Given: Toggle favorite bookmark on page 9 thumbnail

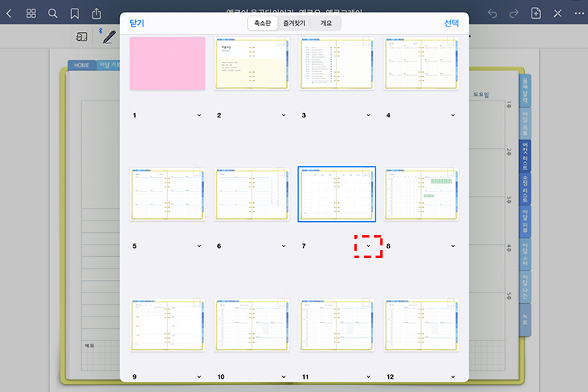Looking at the screenshot, I should tap(197, 303).
